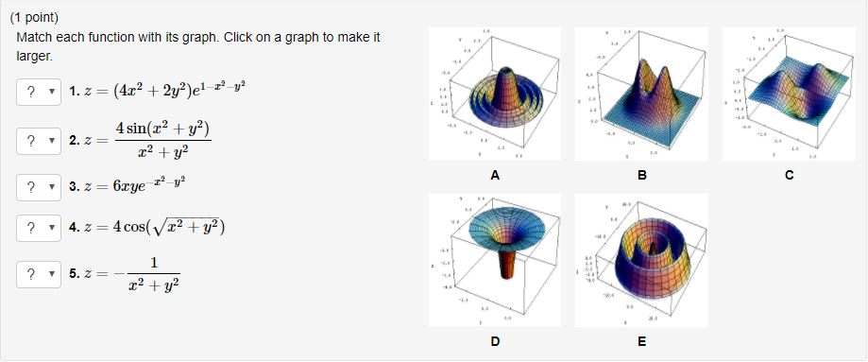The height and width of the screenshot is (362, 868).
Task: Open the answer dropdown for function 2
Action: tap(38, 141)
